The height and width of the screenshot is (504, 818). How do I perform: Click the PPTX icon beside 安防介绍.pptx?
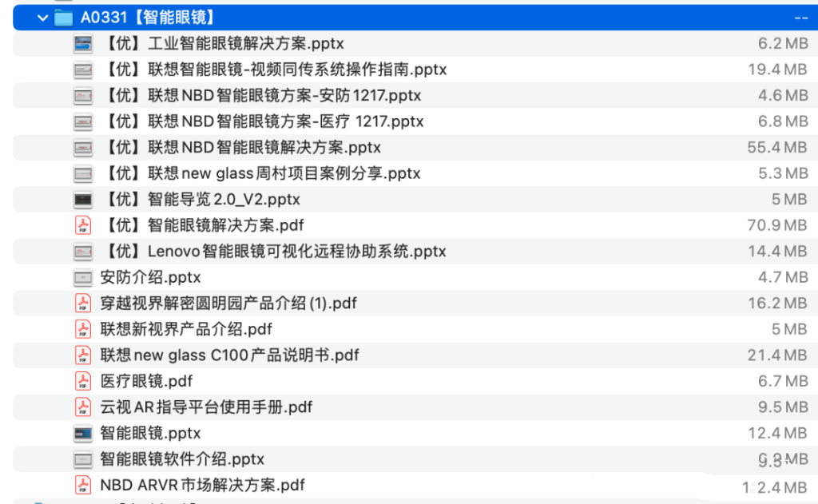82,277
